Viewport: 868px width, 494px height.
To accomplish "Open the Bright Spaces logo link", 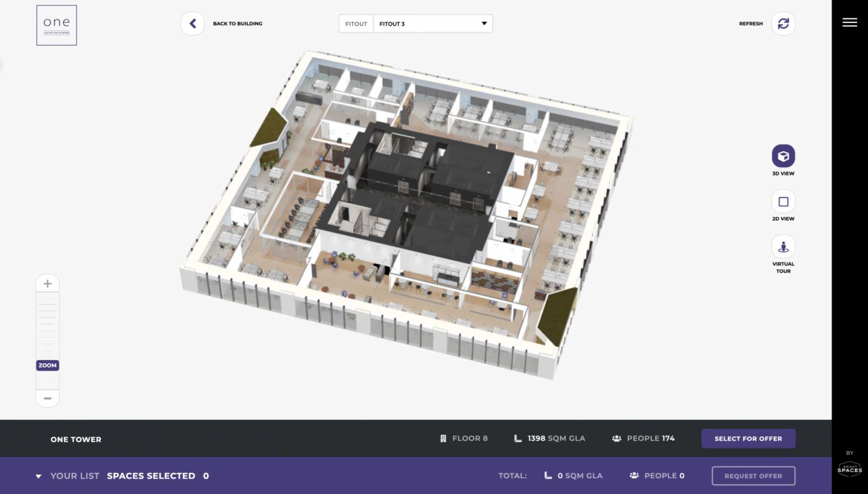I will tap(849, 469).
